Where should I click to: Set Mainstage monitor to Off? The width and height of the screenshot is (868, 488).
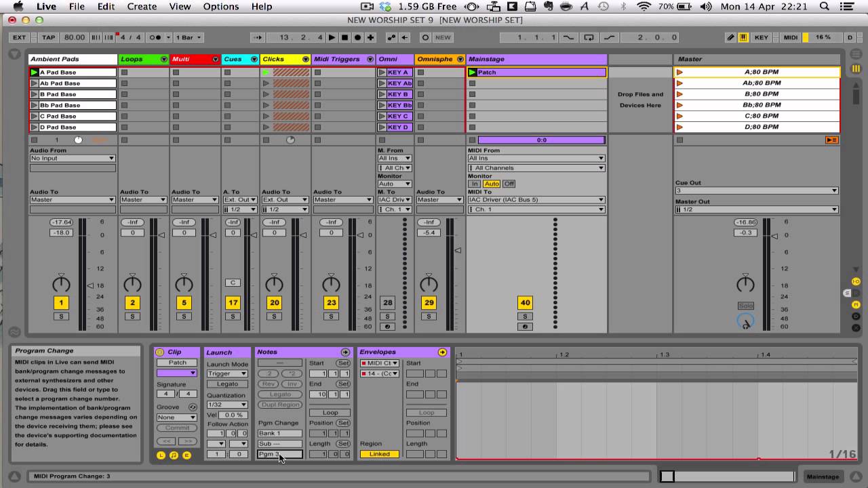[x=509, y=184]
